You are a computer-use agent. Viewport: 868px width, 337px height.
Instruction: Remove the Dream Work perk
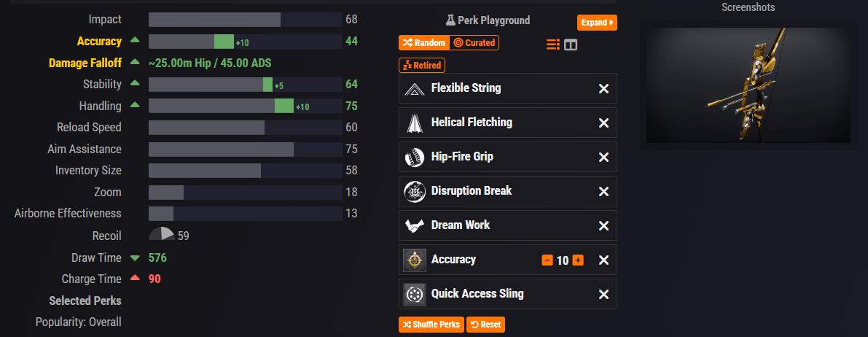tap(603, 226)
